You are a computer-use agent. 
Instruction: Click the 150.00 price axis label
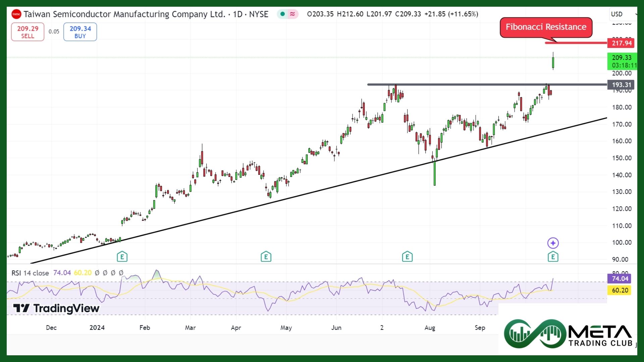pyautogui.click(x=622, y=158)
